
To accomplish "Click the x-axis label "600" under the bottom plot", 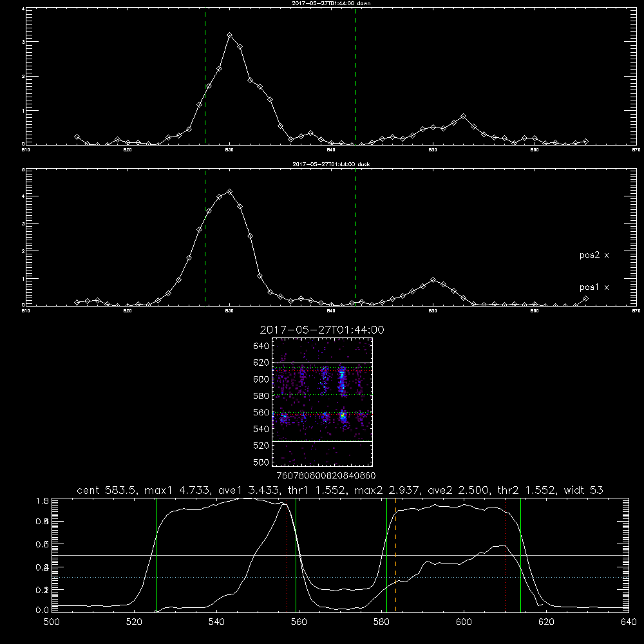I will point(464,622).
